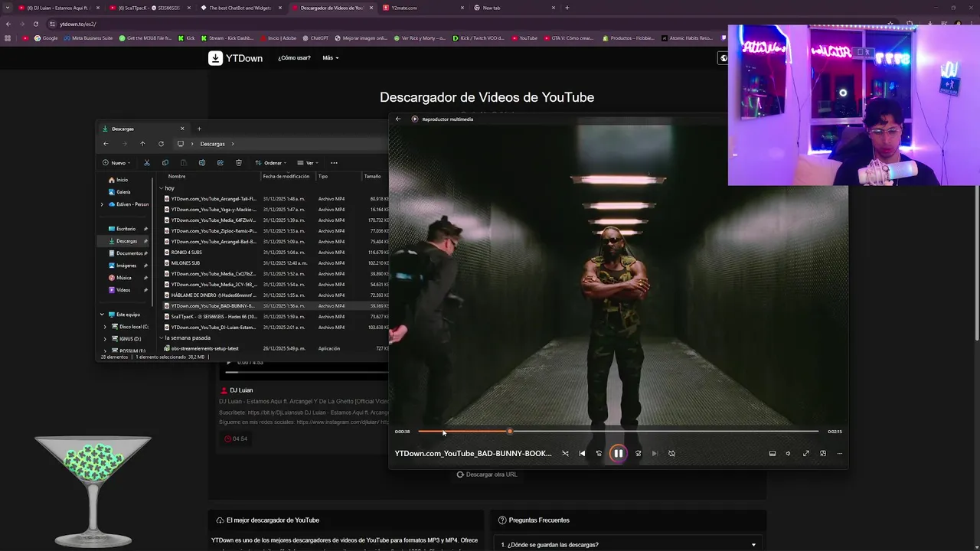Open Videos in Explorer sidebar
Image resolution: width=980 pixels, height=551 pixels.
coord(119,290)
